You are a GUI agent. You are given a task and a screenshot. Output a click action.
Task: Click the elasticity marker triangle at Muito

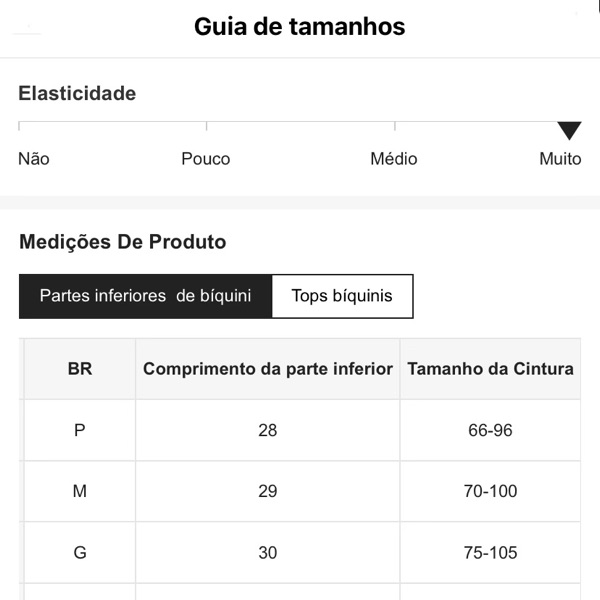click(569, 130)
